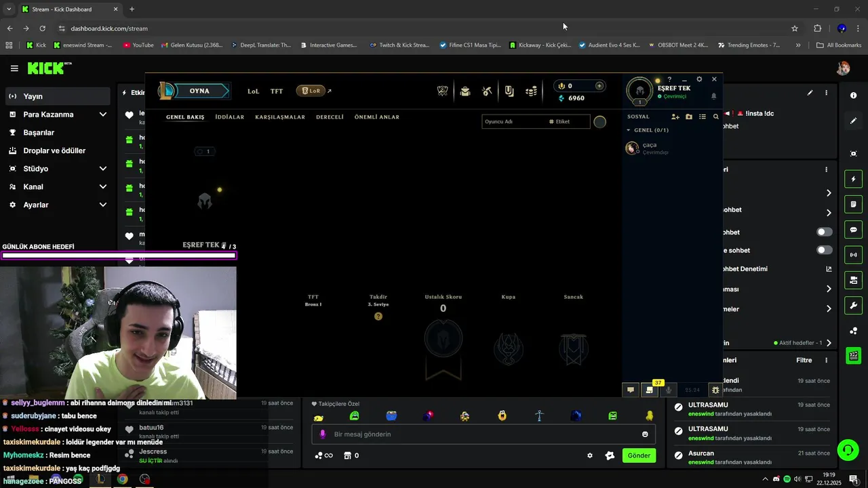Edit stream info pencil in panel header
This screenshot has height=488, width=868.
click(810, 93)
